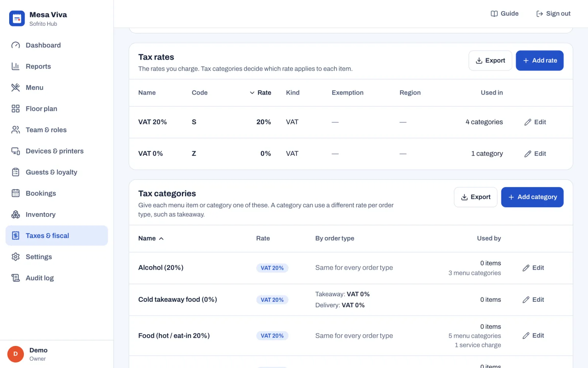Edit the Food (hot / eat-in 20%) category
The height and width of the screenshot is (368, 588).
tap(533, 336)
